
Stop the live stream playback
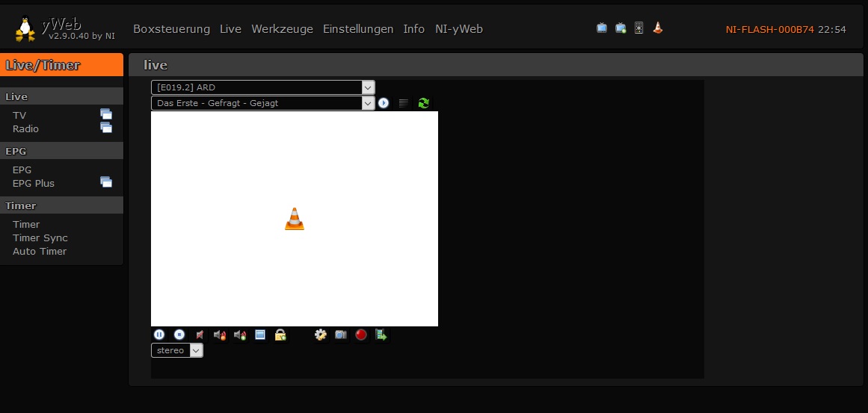179,335
